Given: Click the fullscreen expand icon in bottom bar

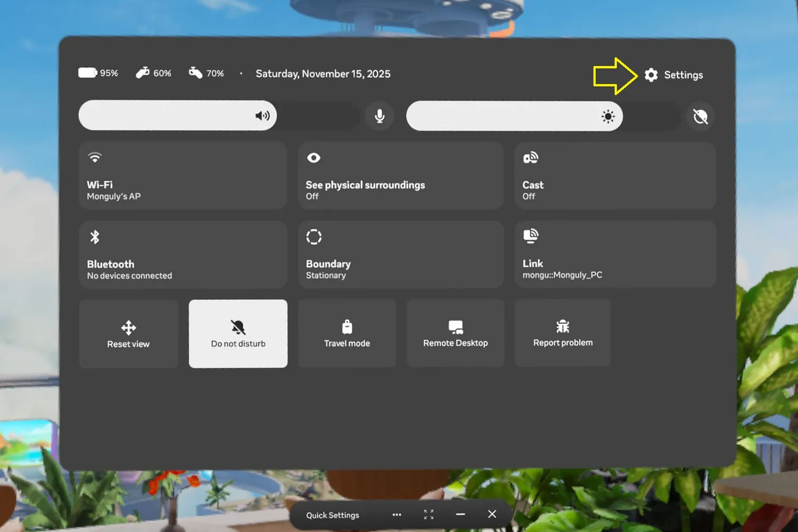Looking at the screenshot, I should pos(429,514).
